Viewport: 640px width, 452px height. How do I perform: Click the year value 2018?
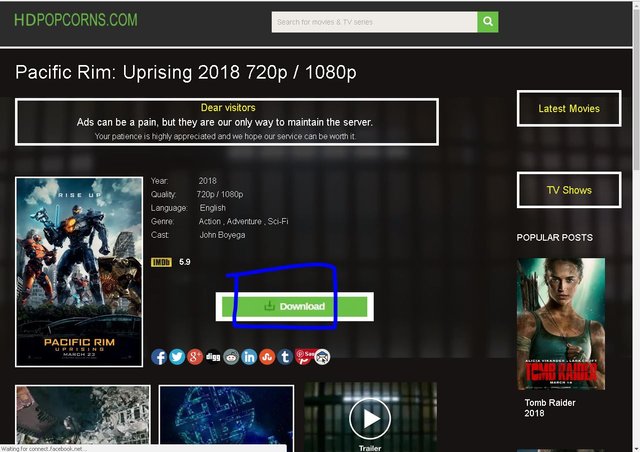tap(207, 181)
